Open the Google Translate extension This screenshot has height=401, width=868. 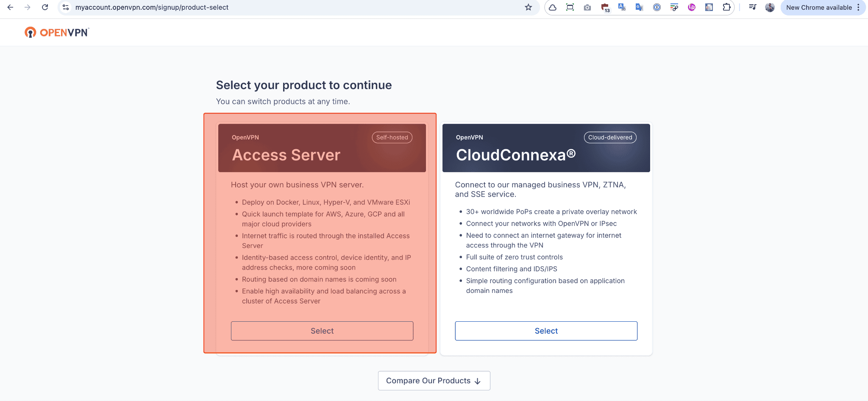639,7
